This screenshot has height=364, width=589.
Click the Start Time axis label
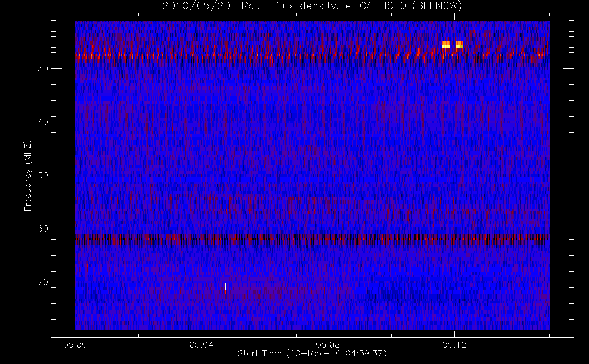[x=312, y=353]
